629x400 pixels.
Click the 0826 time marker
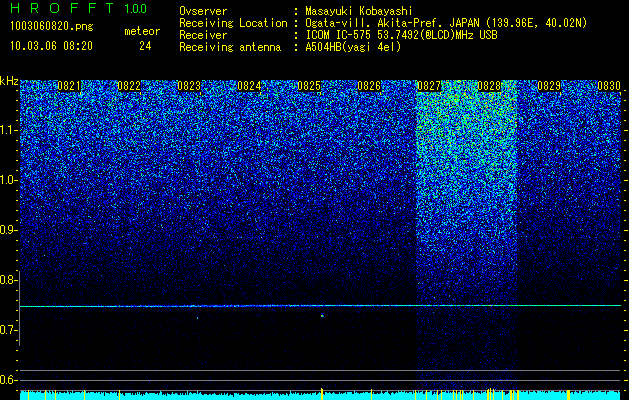pyautogui.click(x=369, y=86)
